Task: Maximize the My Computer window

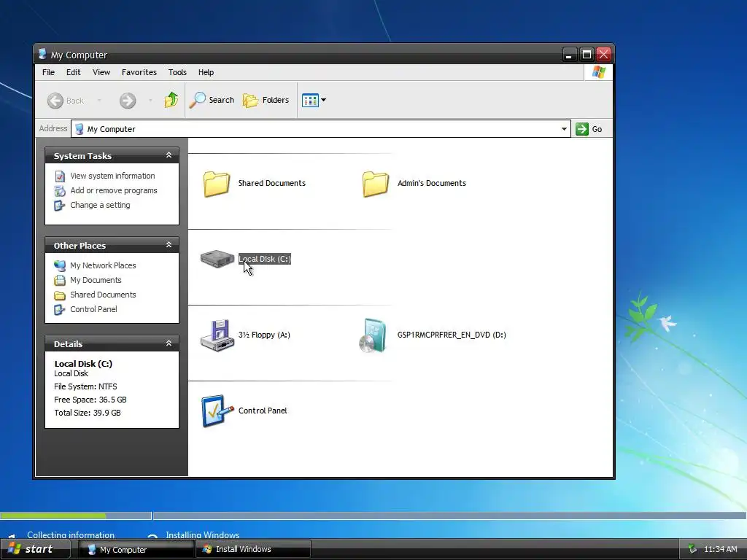Action: [x=587, y=54]
